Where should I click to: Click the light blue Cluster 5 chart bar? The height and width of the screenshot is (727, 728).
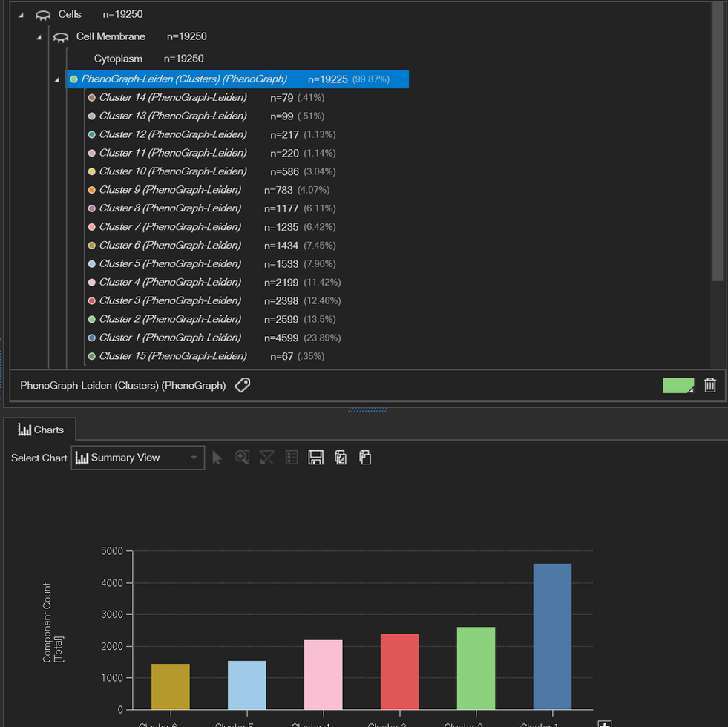(x=247, y=685)
